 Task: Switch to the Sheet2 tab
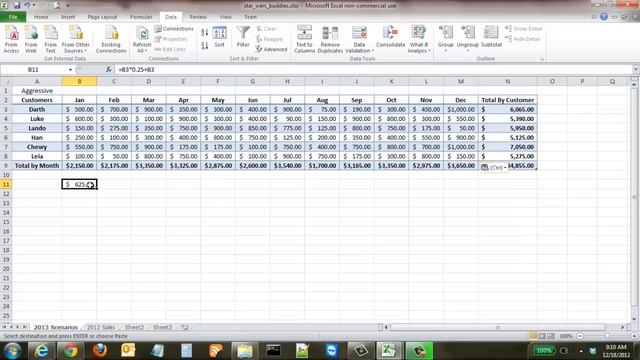click(x=134, y=327)
